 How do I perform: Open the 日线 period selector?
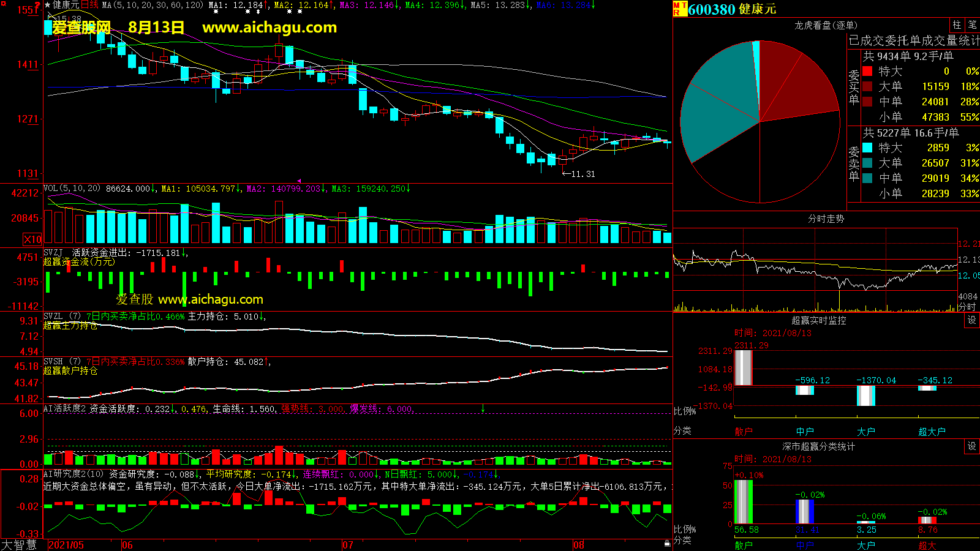(89, 5)
